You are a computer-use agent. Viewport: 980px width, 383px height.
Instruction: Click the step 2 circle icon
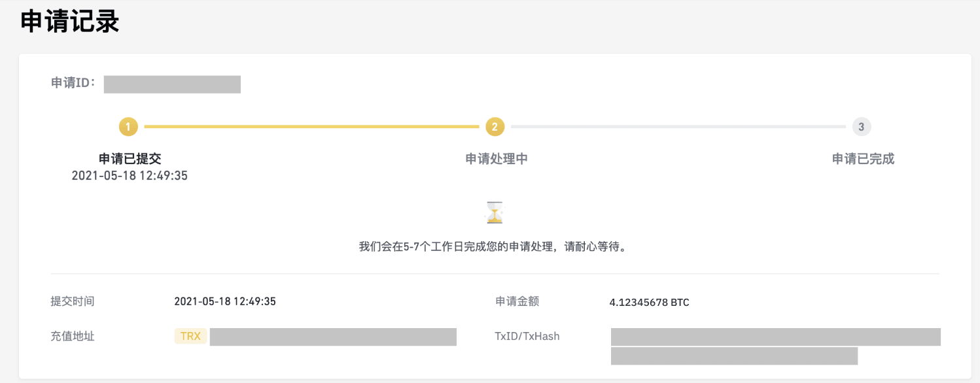click(495, 127)
